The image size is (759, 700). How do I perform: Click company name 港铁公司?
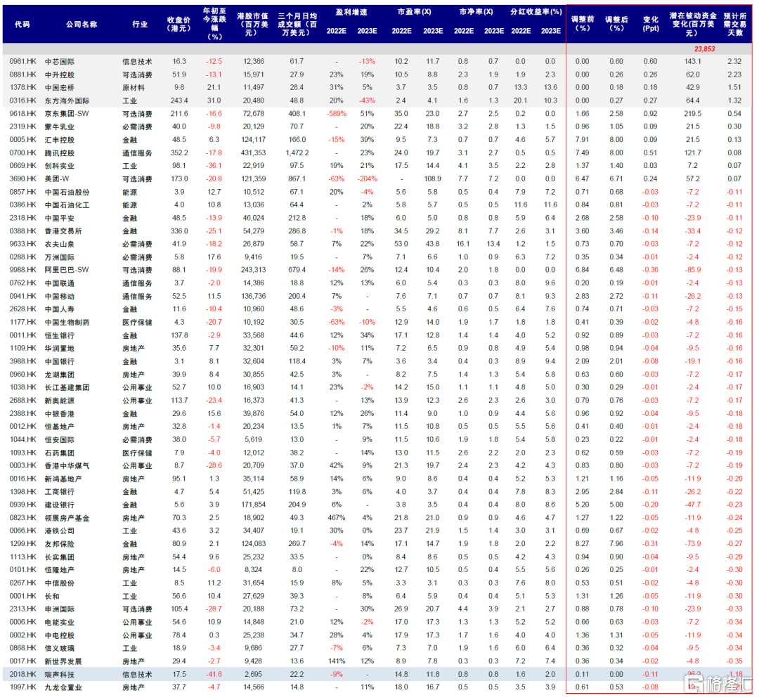pos(60,531)
